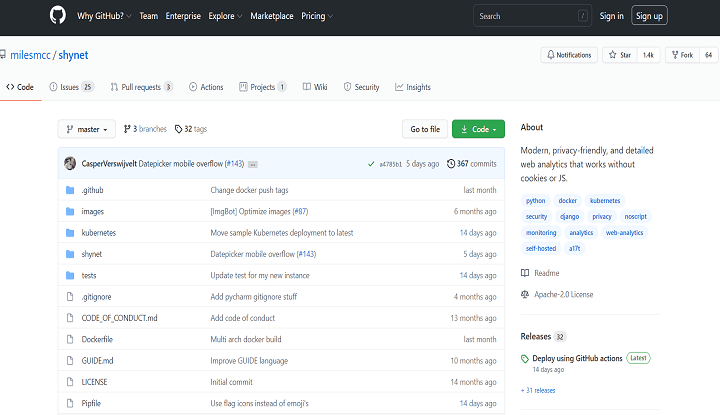This screenshot has height=415, width=720.
Task: Click the GitHub Octocat logo
Action: pyautogui.click(x=58, y=16)
